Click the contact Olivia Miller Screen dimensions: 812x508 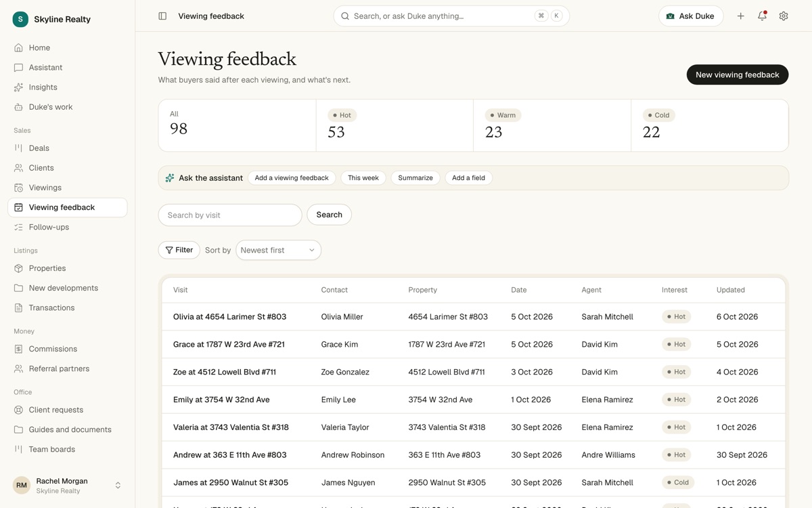(x=342, y=317)
